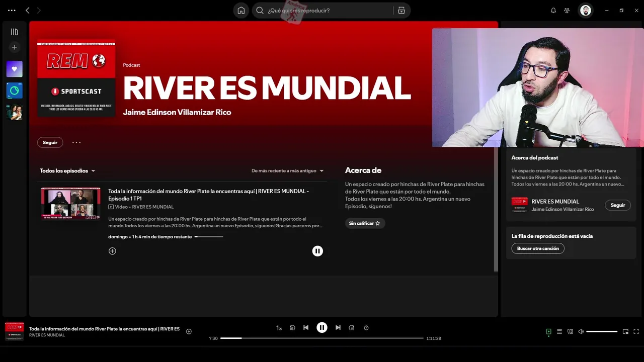The image size is (644, 362).
Task: Expand the Todos los episodios filter
Action: [x=67, y=171]
